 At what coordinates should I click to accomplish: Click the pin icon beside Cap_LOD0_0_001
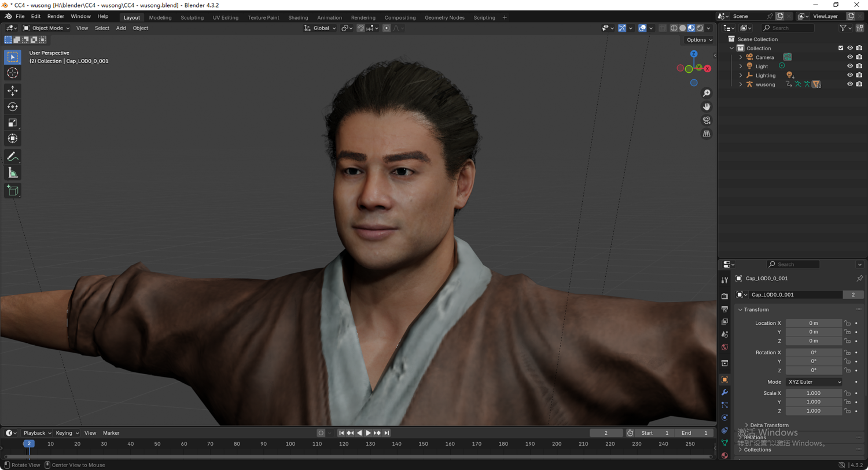[859, 279]
